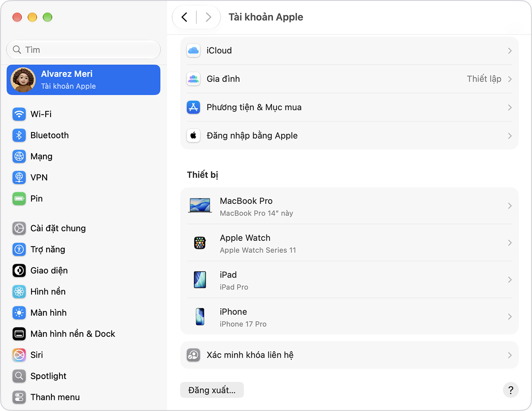Viewport: 532px width, 411px height.
Task: Open the Siri icon in sidebar
Action: click(x=19, y=355)
